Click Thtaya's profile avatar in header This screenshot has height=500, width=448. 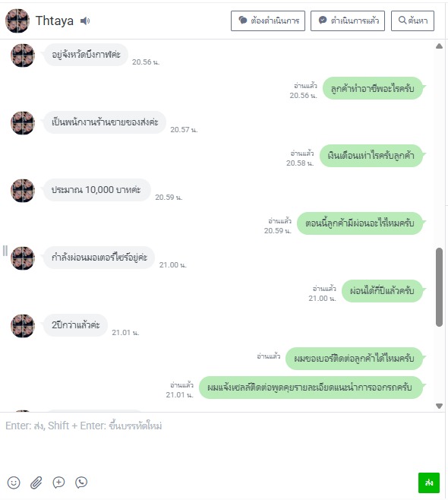point(17,21)
